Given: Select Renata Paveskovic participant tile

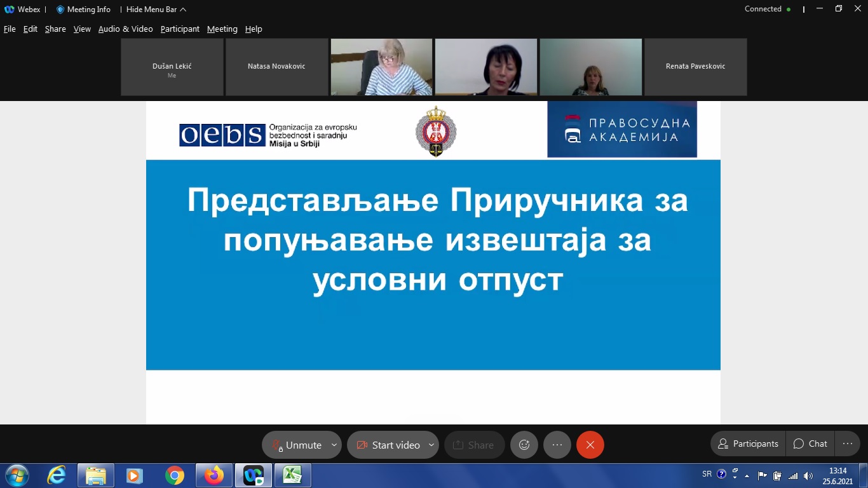Looking at the screenshot, I should 695,67.
